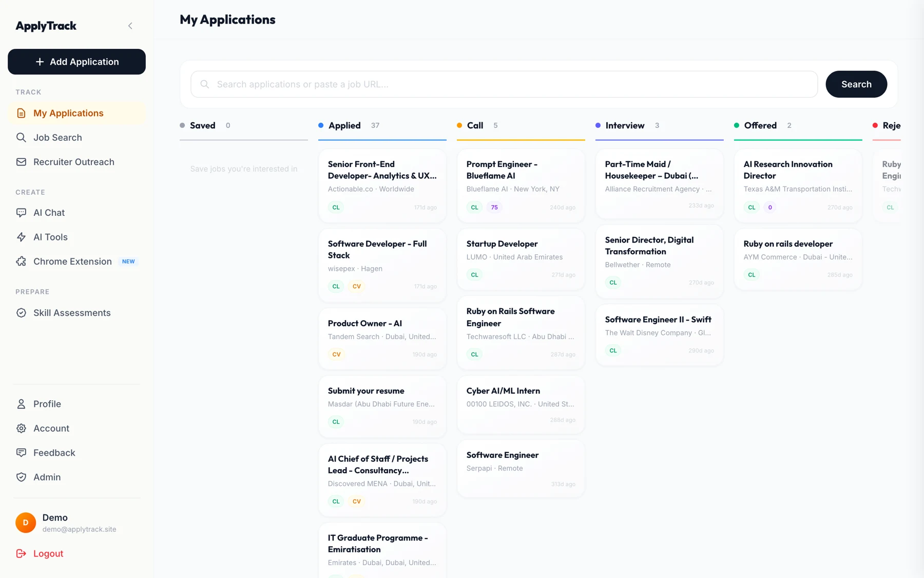Open Prompt Engineer - Blueflame AI card
This screenshot has height=578, width=924.
(x=521, y=185)
